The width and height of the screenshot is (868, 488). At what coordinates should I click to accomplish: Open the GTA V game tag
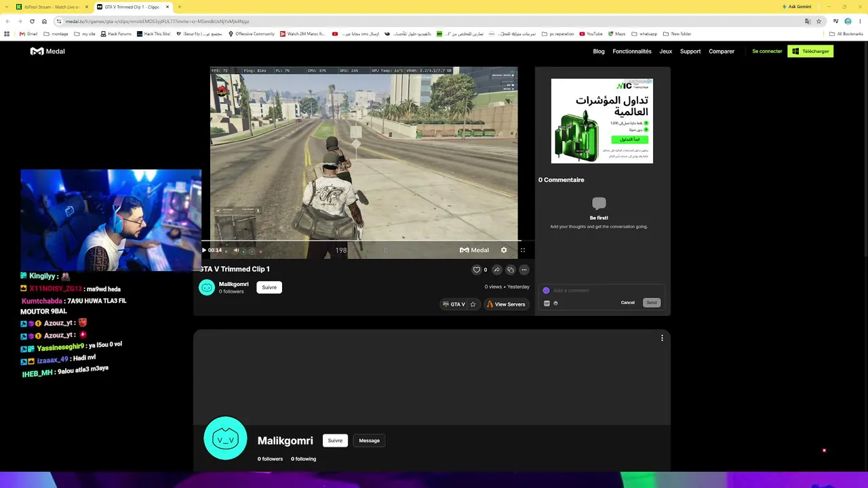(454, 304)
